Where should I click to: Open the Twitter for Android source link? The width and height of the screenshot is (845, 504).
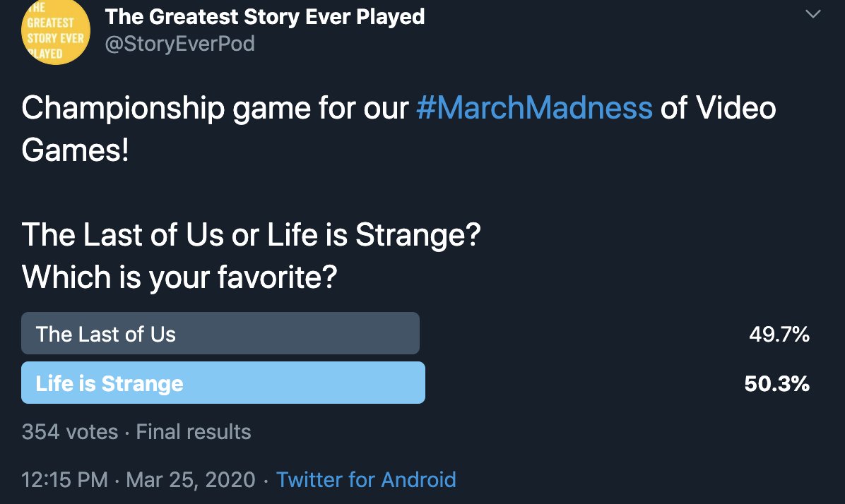(x=366, y=480)
